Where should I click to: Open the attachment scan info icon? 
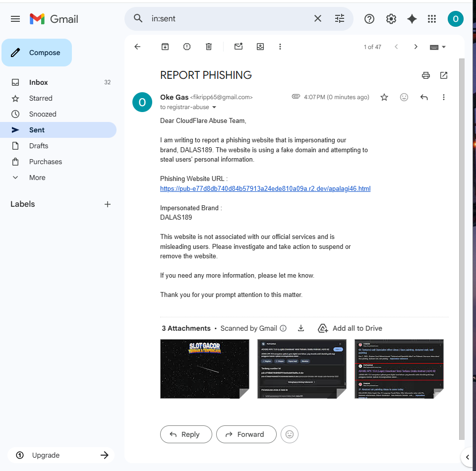point(283,328)
